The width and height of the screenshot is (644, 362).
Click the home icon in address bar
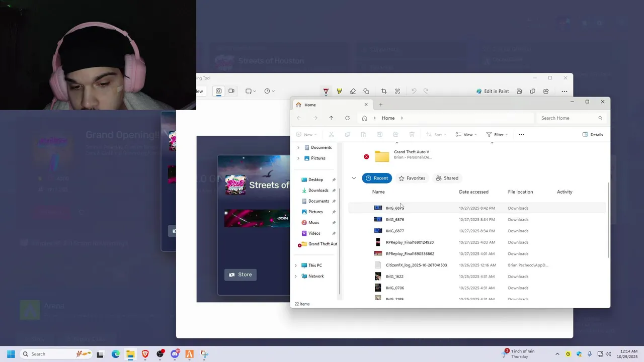[x=365, y=118]
